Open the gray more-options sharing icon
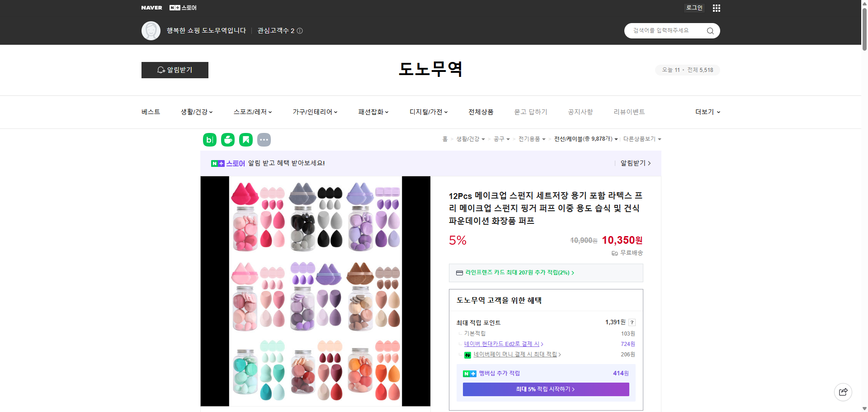This screenshot has height=412, width=868. click(x=264, y=140)
